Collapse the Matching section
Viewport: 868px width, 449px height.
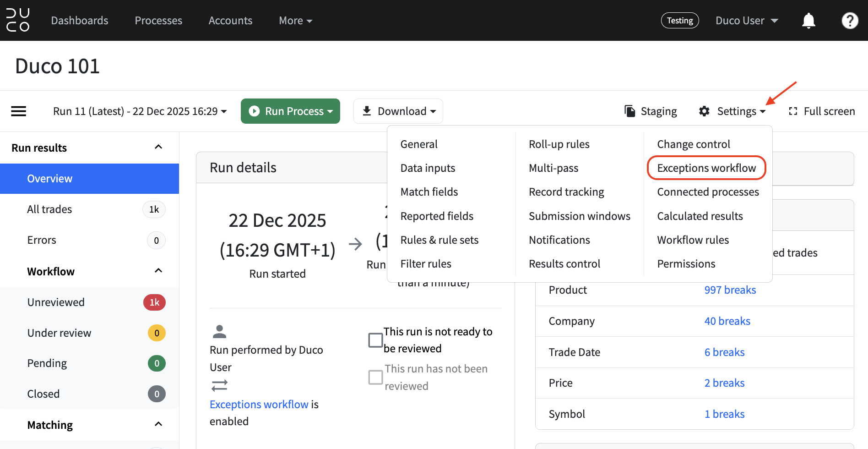(158, 424)
